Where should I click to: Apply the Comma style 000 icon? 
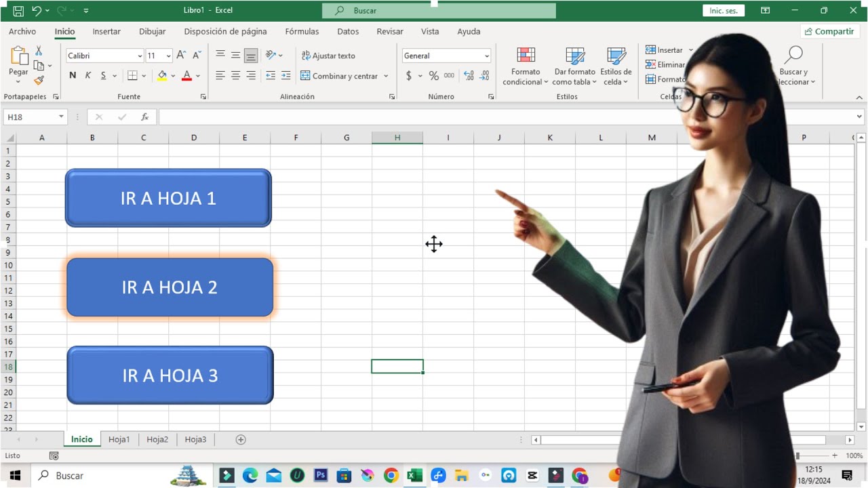449,76
